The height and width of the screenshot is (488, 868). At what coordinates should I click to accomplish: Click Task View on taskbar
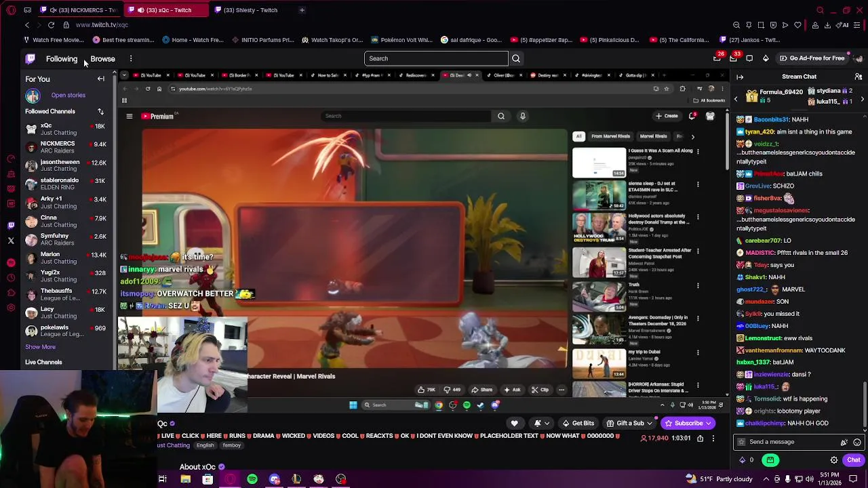[x=163, y=479]
